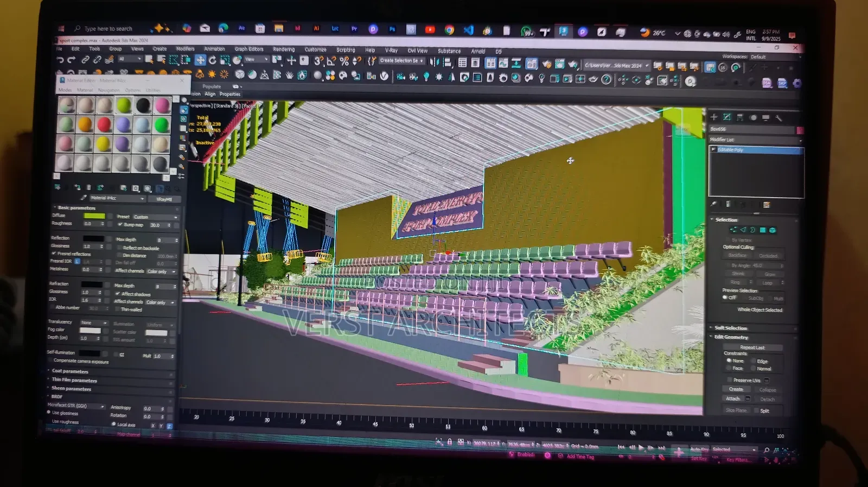868x487 pixels.
Task: Select the Link tool in main toolbar
Action: pos(85,60)
